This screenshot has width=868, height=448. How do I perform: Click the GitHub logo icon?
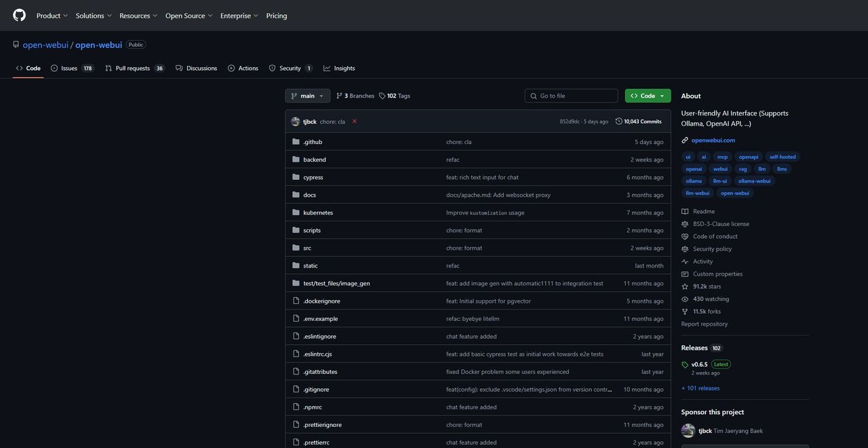pyautogui.click(x=19, y=15)
